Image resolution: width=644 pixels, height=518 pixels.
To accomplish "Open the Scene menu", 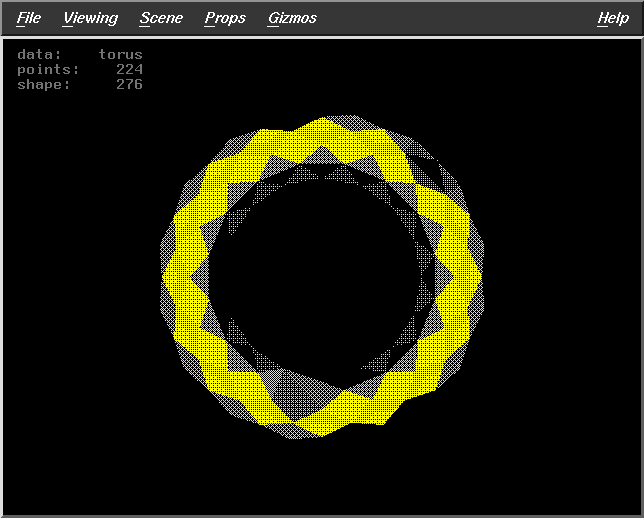I will click(161, 18).
